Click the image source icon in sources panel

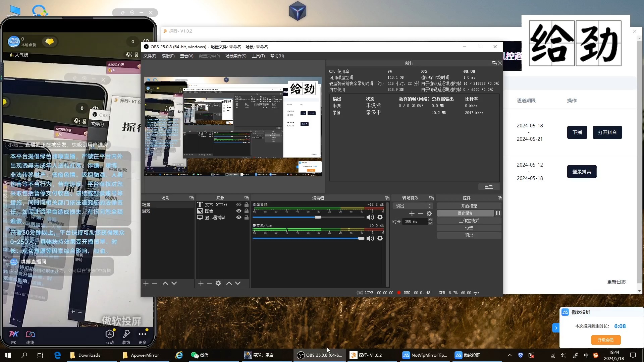200,211
